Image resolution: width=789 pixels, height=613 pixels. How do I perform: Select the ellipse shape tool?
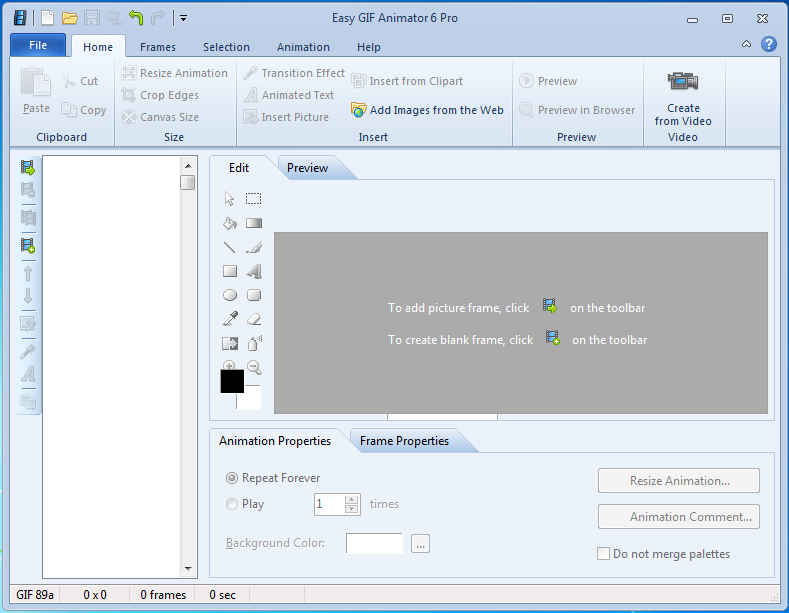pyautogui.click(x=230, y=295)
